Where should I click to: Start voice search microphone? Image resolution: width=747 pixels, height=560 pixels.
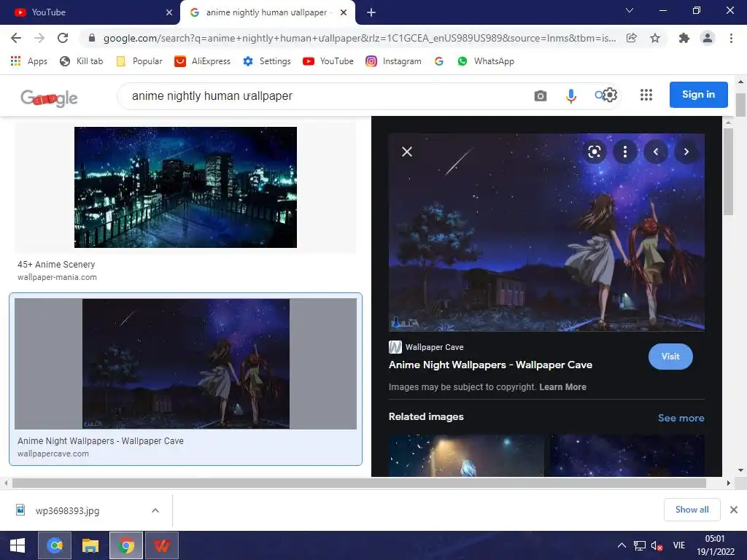[570, 96]
